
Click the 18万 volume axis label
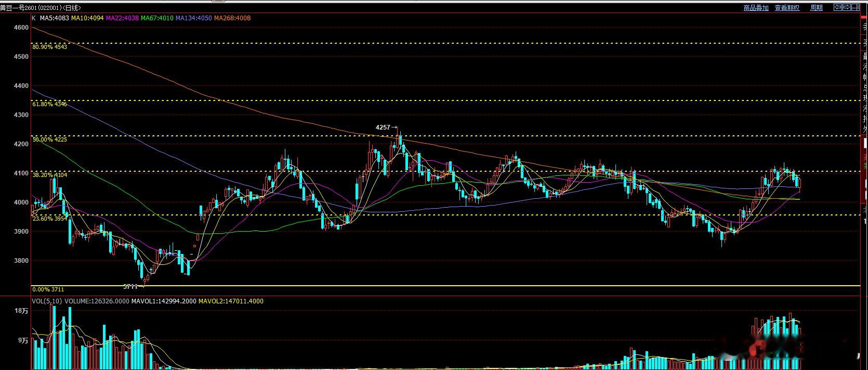[22, 311]
